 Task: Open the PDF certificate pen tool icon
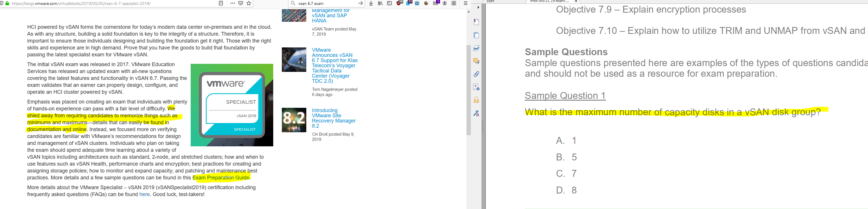(x=476, y=113)
